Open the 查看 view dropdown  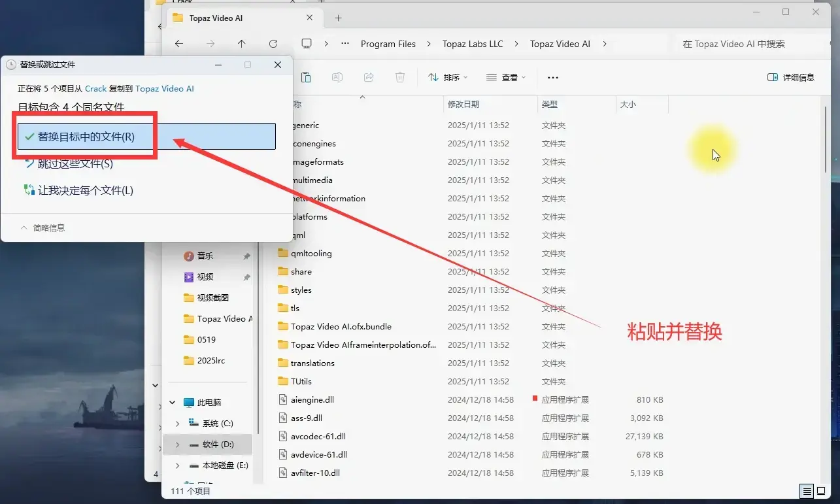coord(506,77)
